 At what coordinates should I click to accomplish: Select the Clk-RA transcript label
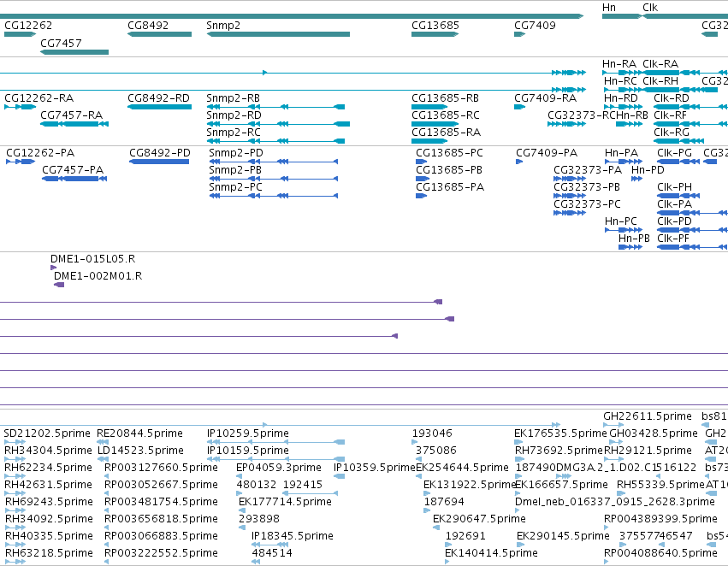[660, 64]
